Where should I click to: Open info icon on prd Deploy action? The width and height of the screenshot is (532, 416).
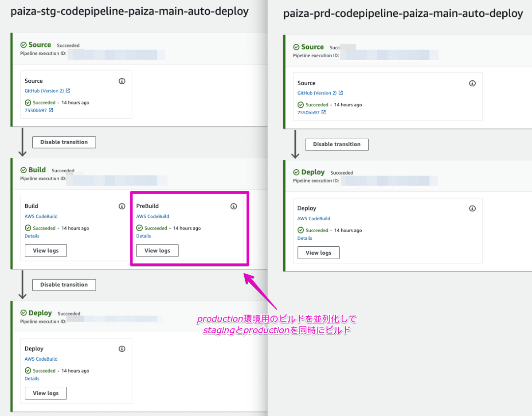472,208
